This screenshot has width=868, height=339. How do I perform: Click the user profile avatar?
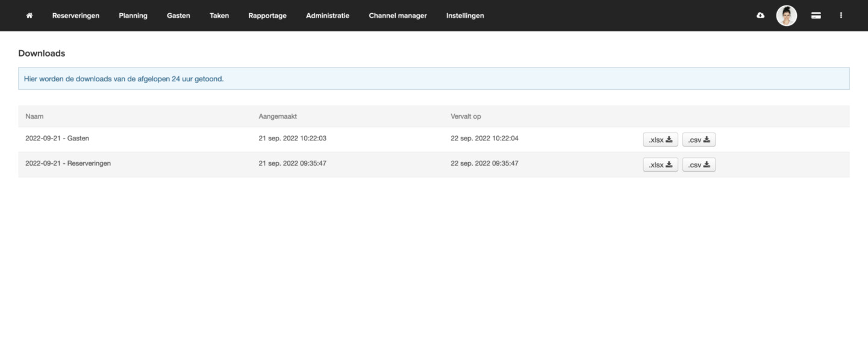786,16
